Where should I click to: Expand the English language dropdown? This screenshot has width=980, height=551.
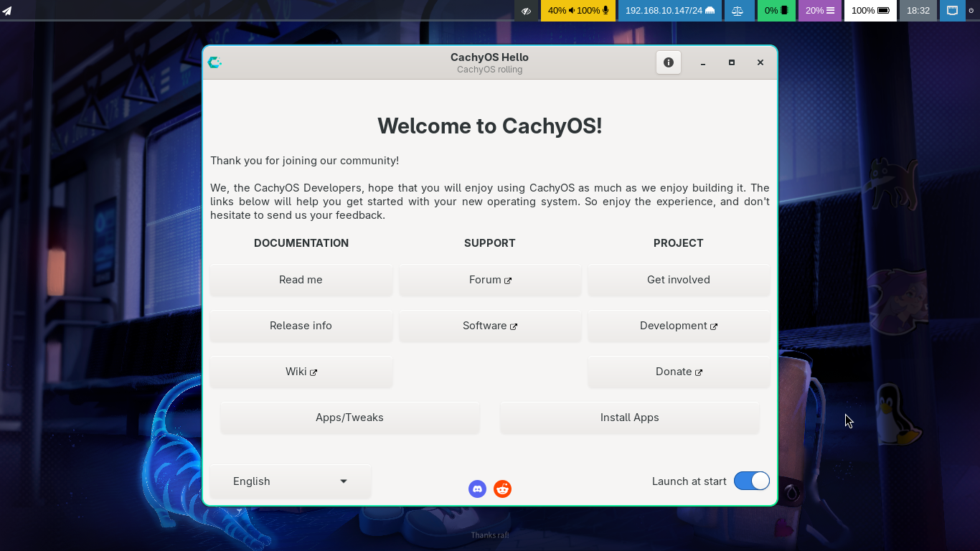[291, 481]
